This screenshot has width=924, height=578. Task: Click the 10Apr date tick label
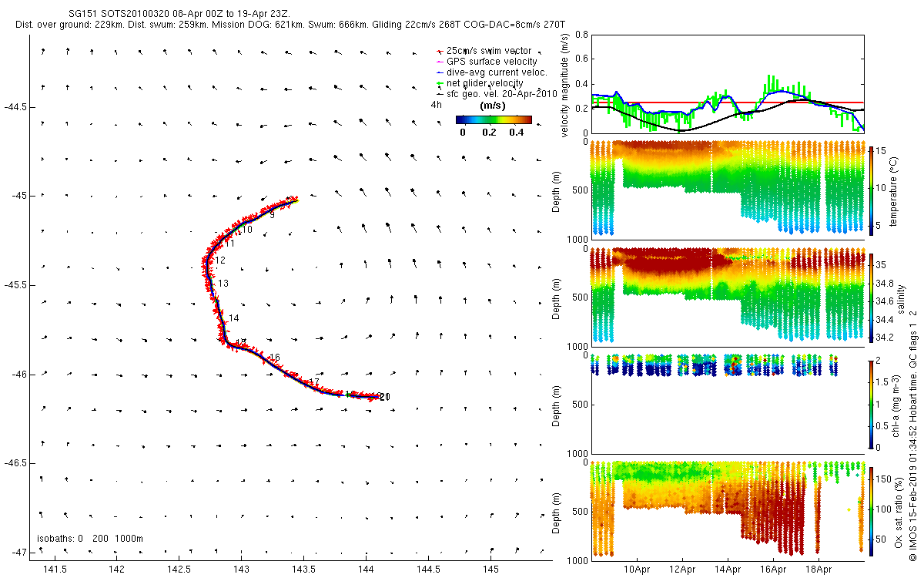638,570
